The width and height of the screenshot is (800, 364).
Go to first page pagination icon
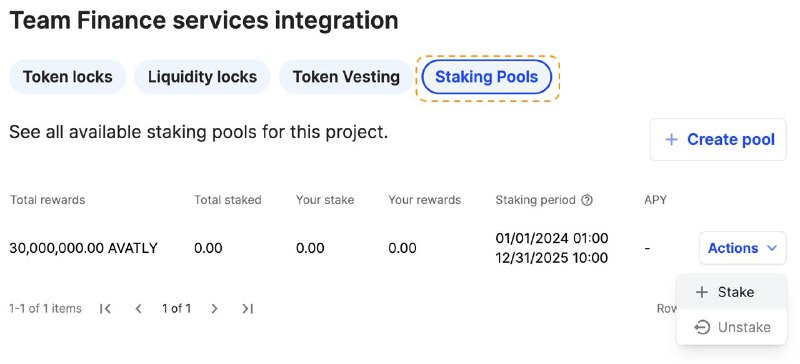click(x=106, y=308)
